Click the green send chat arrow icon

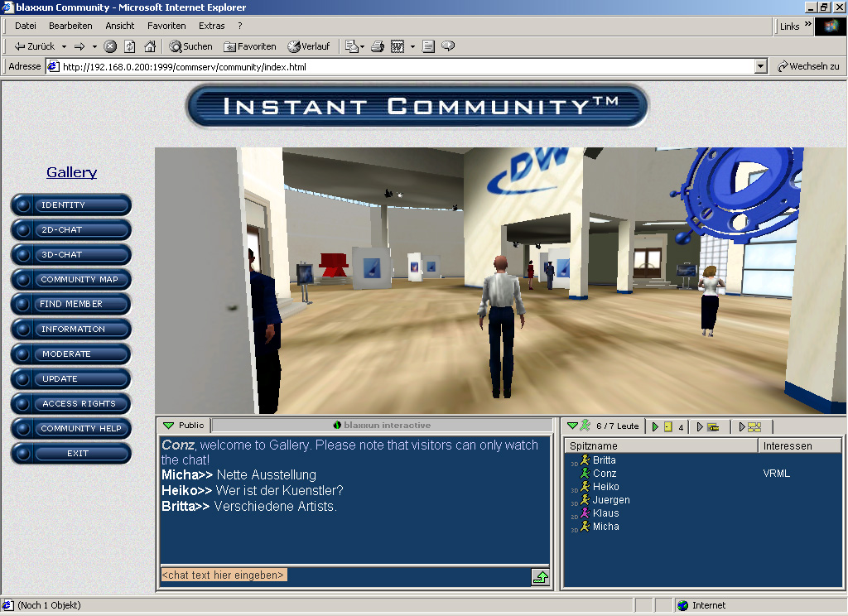pyautogui.click(x=540, y=577)
